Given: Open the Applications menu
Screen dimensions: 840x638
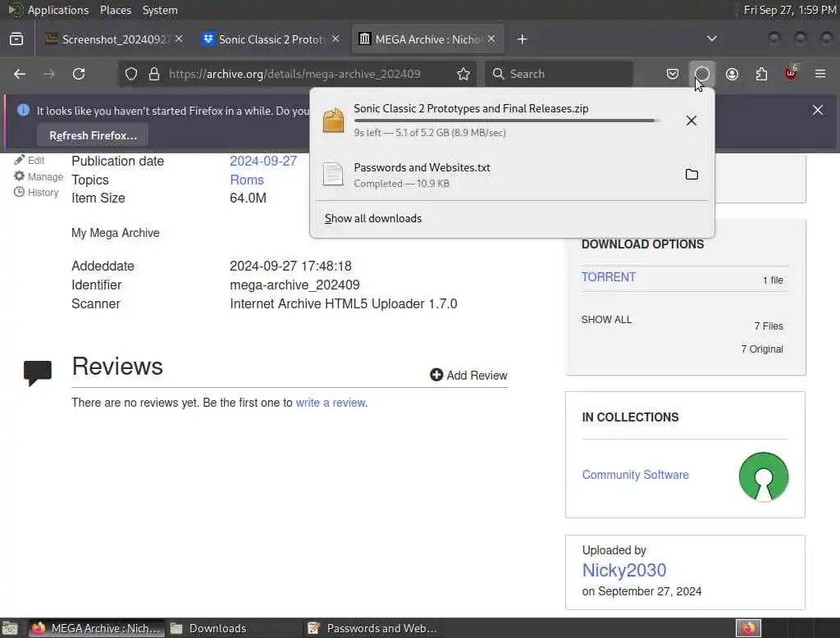Looking at the screenshot, I should (58, 10).
